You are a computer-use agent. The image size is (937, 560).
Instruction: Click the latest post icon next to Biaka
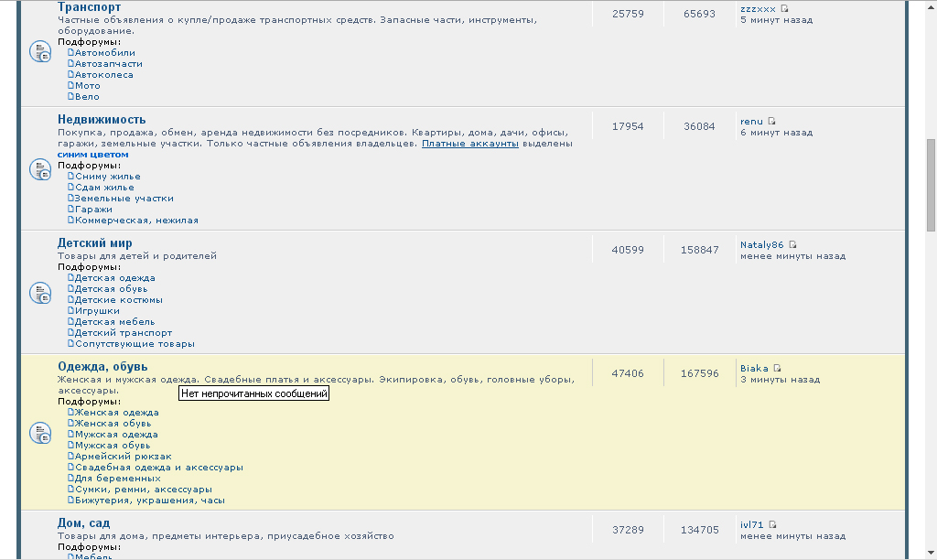click(x=777, y=367)
